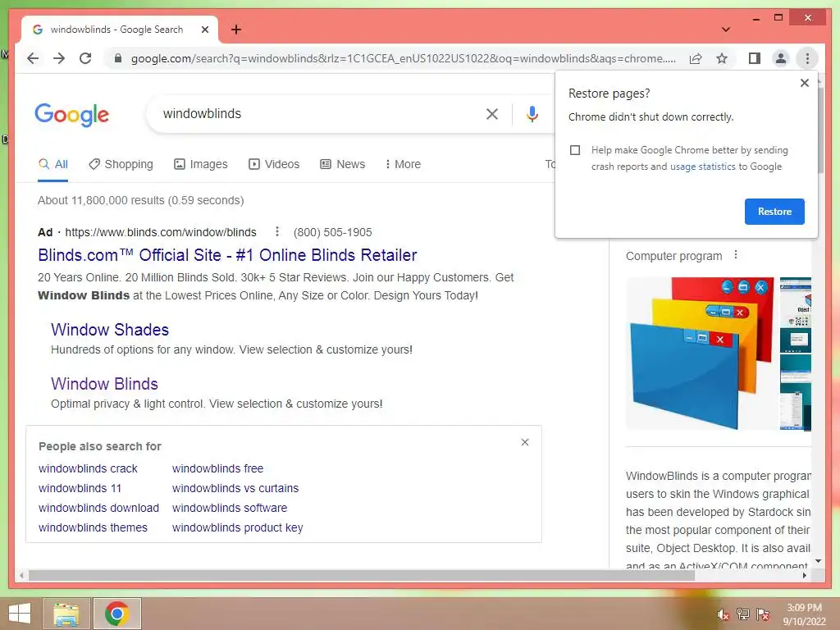Search for windowblinds product key

[x=237, y=527]
